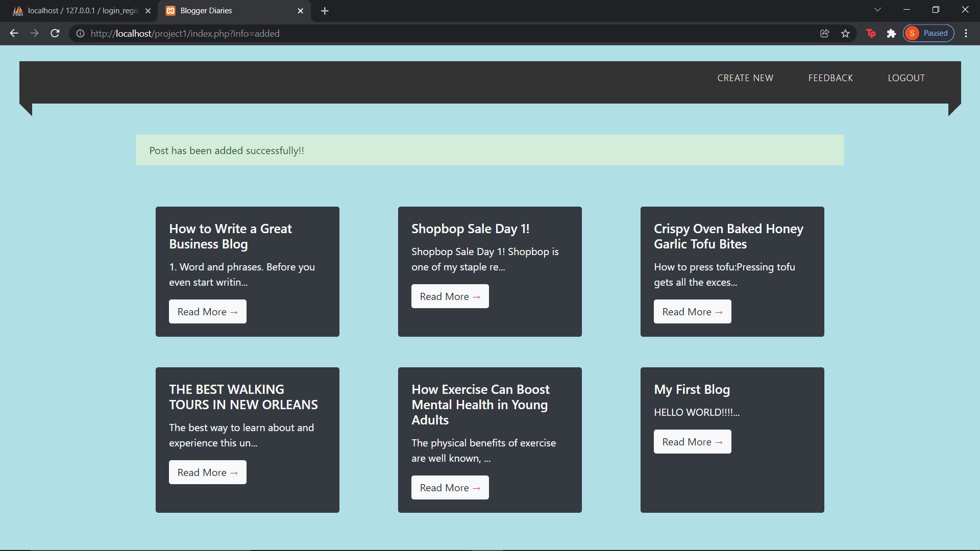Click the Tampermonkey extension icon

[871, 33]
